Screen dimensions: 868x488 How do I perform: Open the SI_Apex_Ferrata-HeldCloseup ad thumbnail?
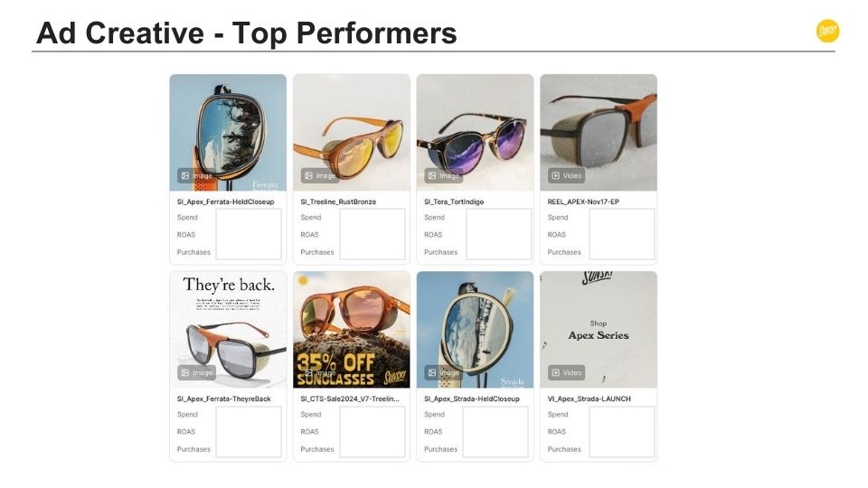(228, 127)
